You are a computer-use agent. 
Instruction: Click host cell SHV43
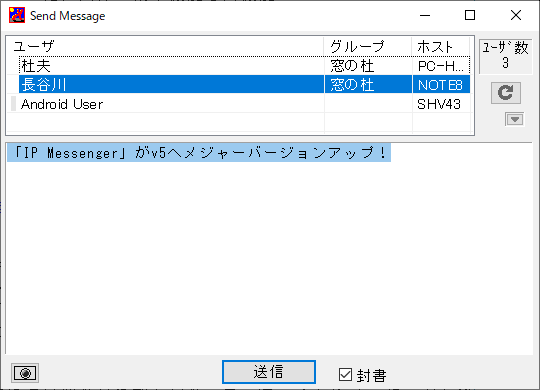(x=441, y=104)
